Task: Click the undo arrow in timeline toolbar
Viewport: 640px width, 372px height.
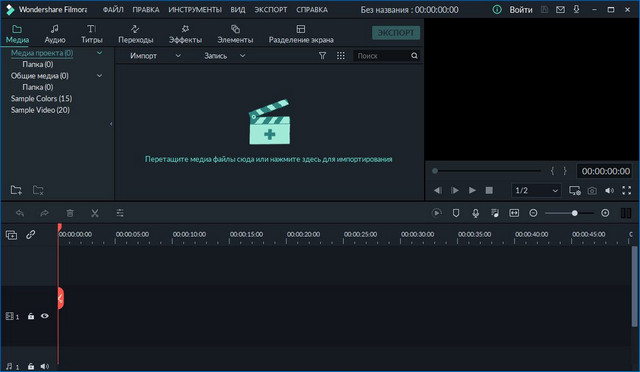Action: 20,213
